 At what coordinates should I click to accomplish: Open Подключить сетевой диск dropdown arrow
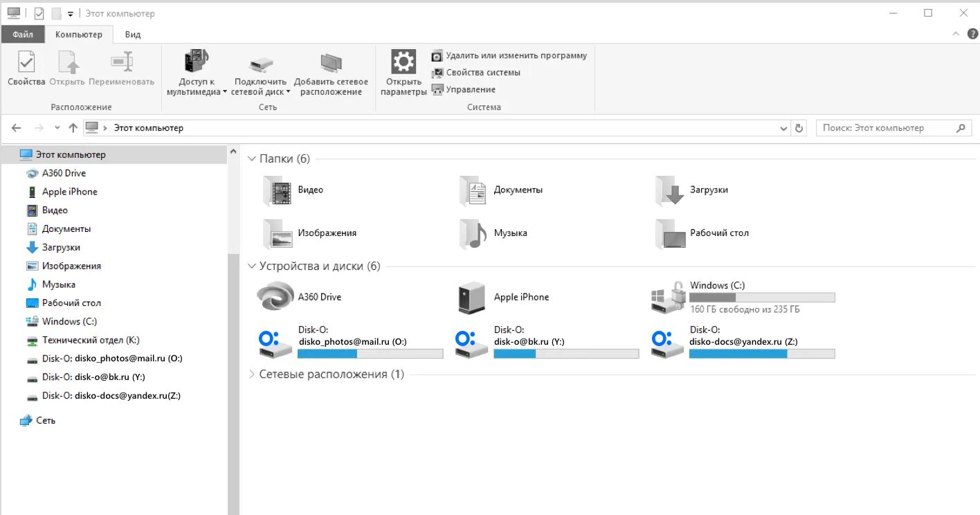(289, 92)
